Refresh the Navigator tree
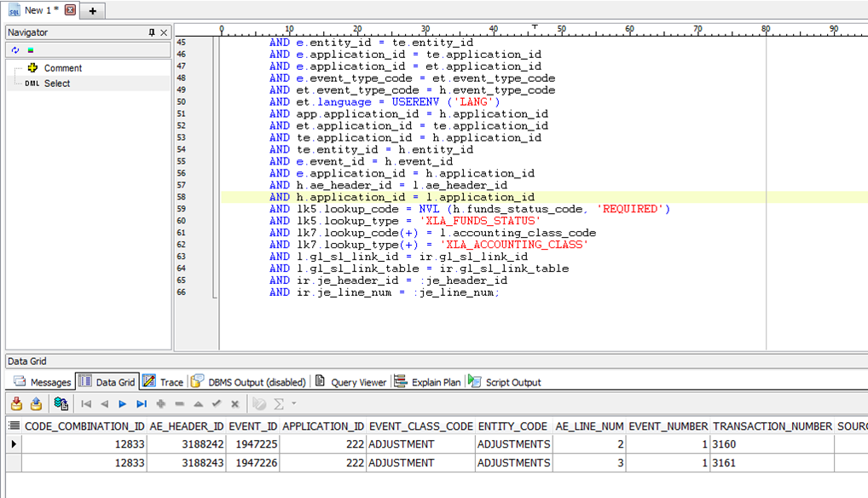 point(15,49)
